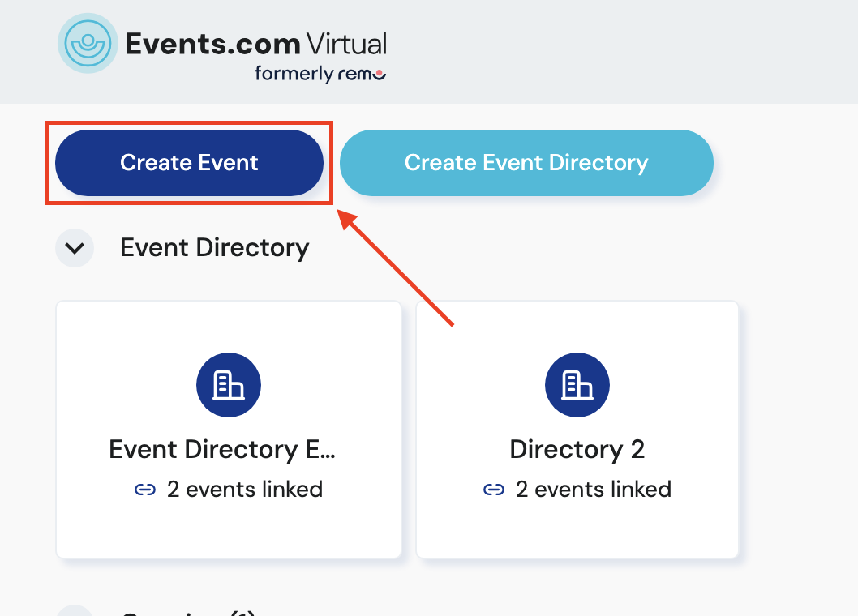Click link icon in 'Event Directory E...' card
Viewport: 858px width, 616px height.
144,490
